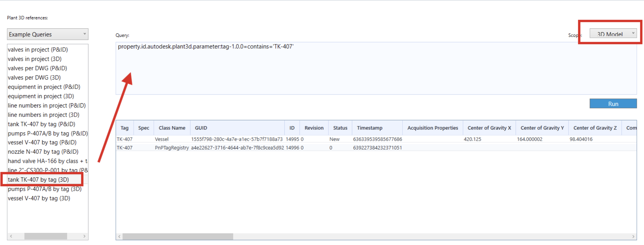Click inside the Query text box
This screenshot has height=245, width=644.
(x=376, y=68)
